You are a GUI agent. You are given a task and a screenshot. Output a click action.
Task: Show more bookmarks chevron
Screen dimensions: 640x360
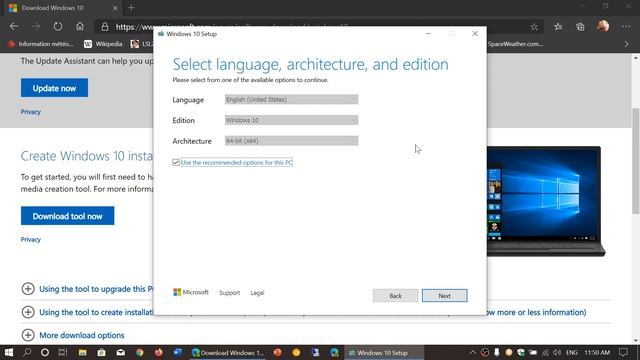(x=627, y=44)
